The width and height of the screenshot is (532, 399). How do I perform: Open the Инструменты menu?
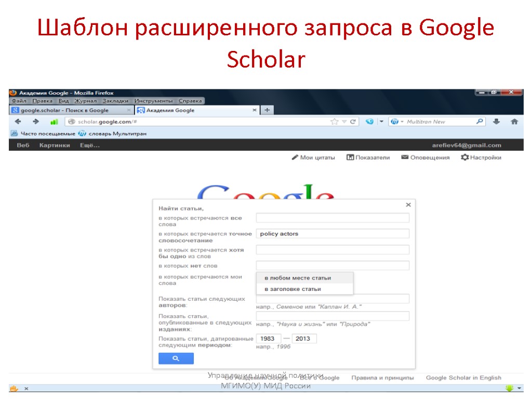point(153,101)
